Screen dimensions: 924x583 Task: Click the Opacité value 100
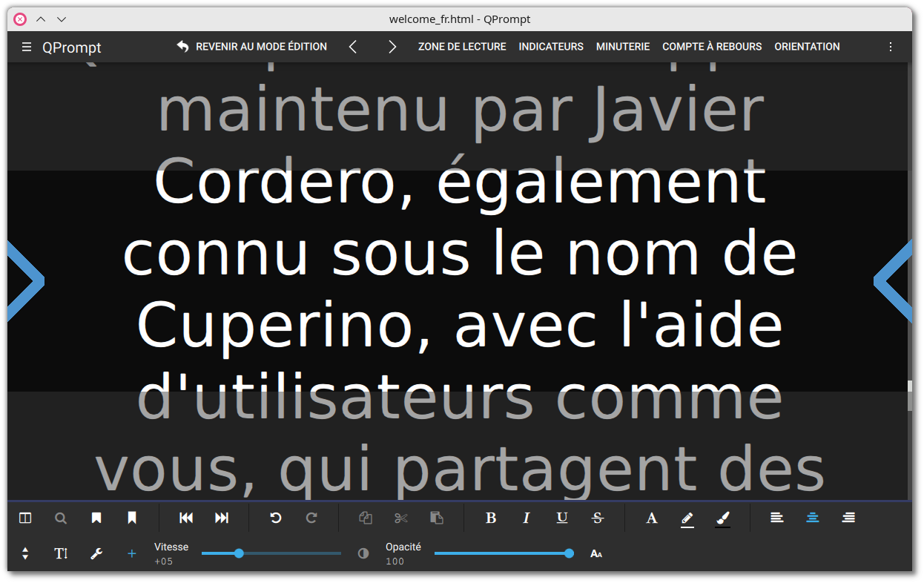tap(395, 561)
